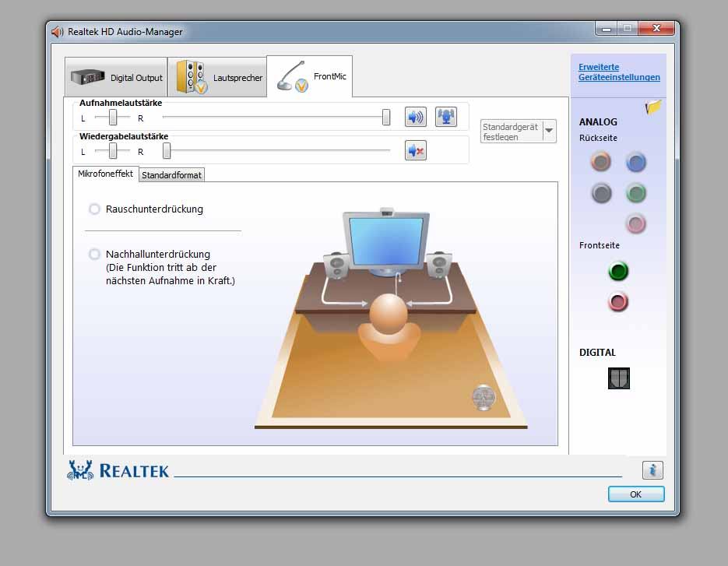Click the left speaker in the room illustration

tap(336, 265)
